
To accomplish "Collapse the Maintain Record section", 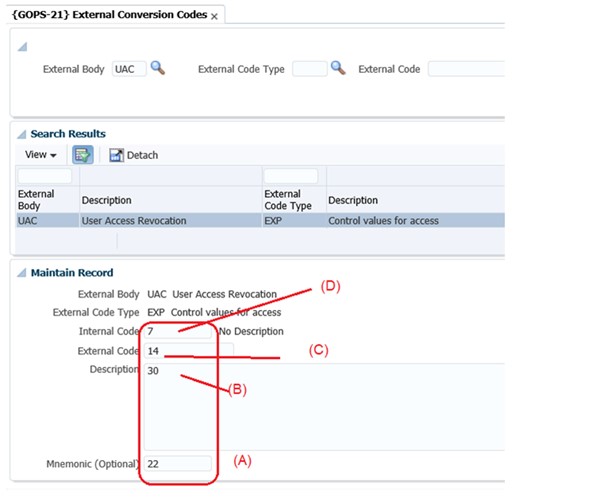I will tap(22, 272).
